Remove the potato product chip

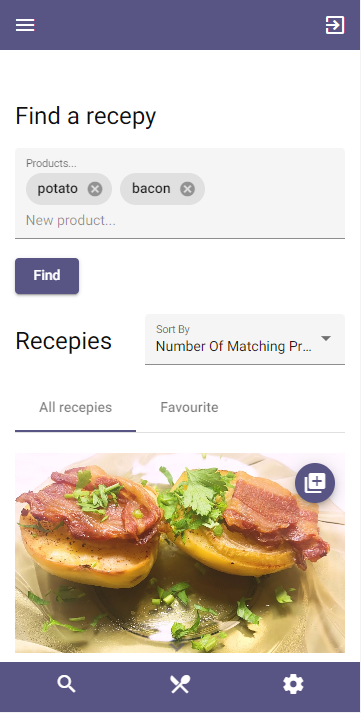[95, 189]
